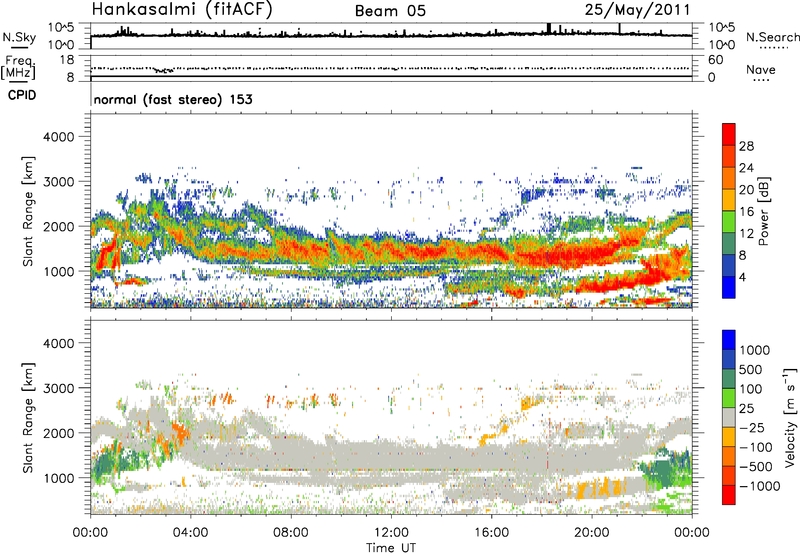Screen dimensions: 800x554
Task: Click the "Velocity [m s-1]" colorbar title
Action: tap(790, 416)
